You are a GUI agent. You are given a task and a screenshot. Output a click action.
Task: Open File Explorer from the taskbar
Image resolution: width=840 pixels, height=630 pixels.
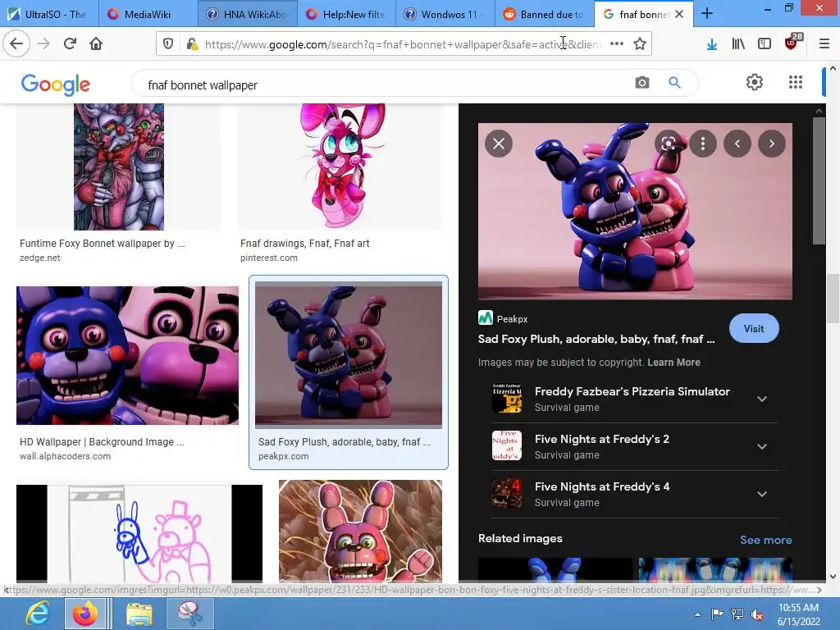[x=139, y=614]
